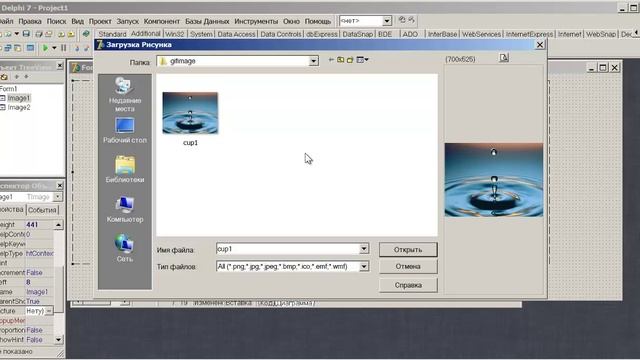Switch to the dbExpress component tab
Screen dimensions: 640x360
click(322, 34)
